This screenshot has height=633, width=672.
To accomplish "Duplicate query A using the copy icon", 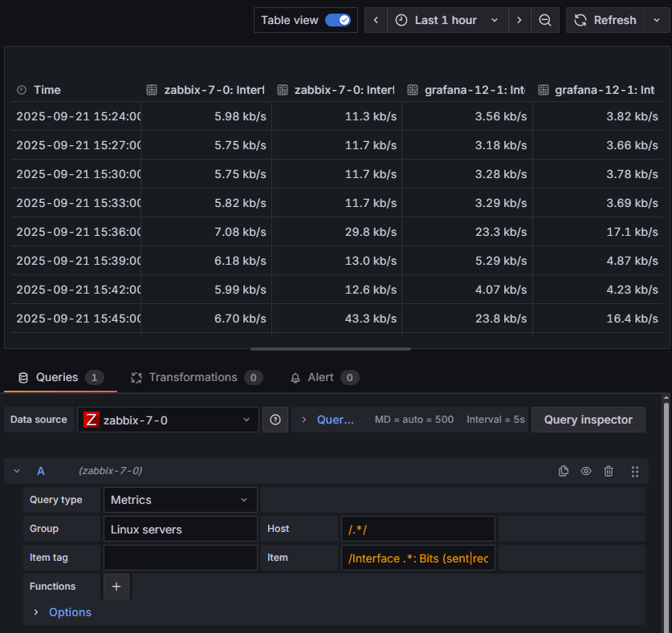I will [564, 471].
